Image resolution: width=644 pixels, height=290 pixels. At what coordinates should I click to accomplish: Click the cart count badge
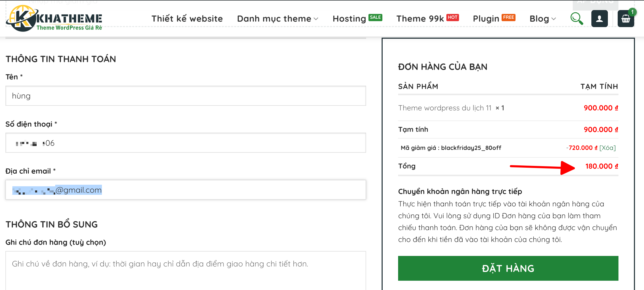(632, 12)
